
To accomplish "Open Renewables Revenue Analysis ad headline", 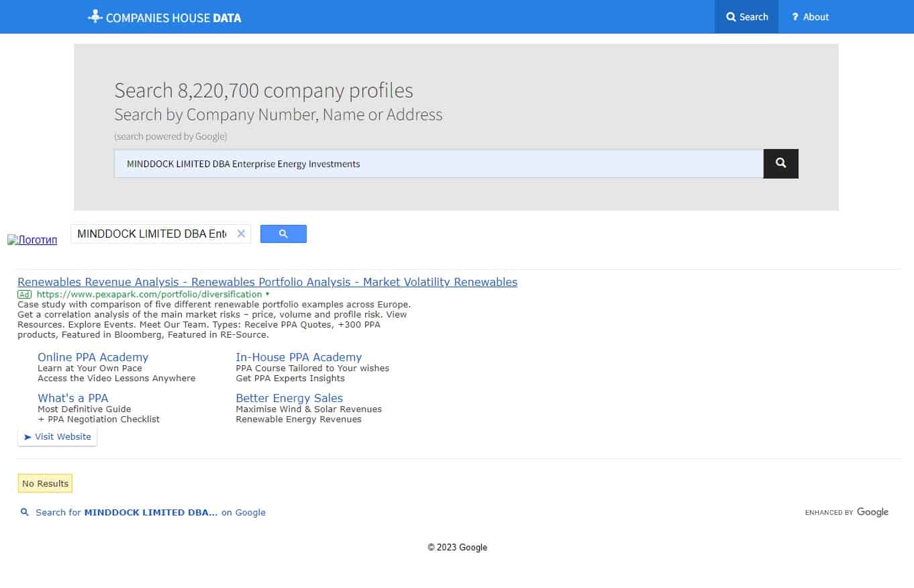I will tap(267, 282).
